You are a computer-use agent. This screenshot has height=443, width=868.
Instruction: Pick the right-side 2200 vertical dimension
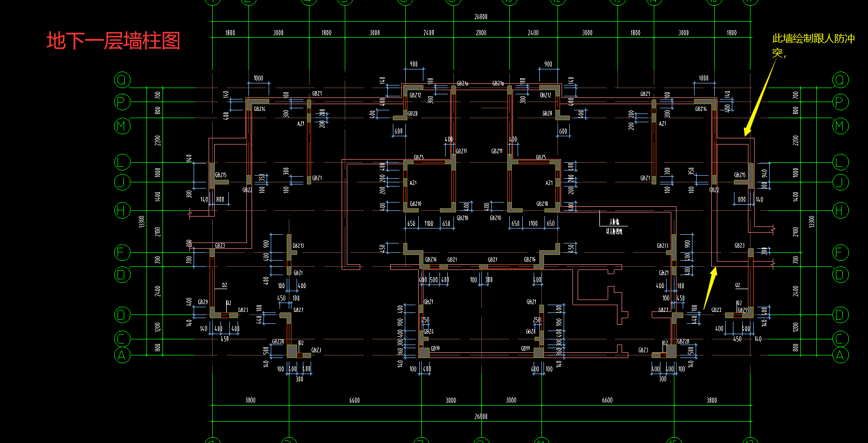point(796,140)
